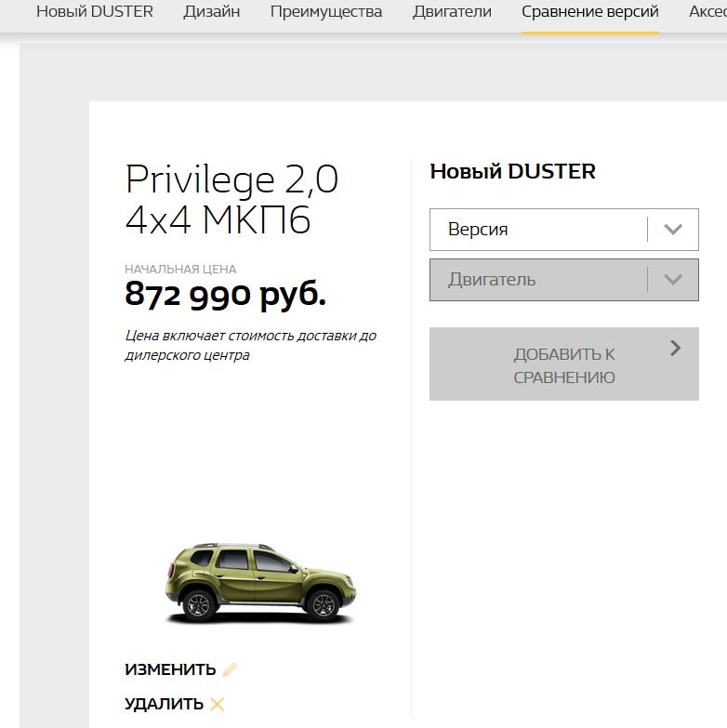
Task: Click the ДОБАВИТЬ К СРАВНЕНИЮ button
Action: (564, 364)
